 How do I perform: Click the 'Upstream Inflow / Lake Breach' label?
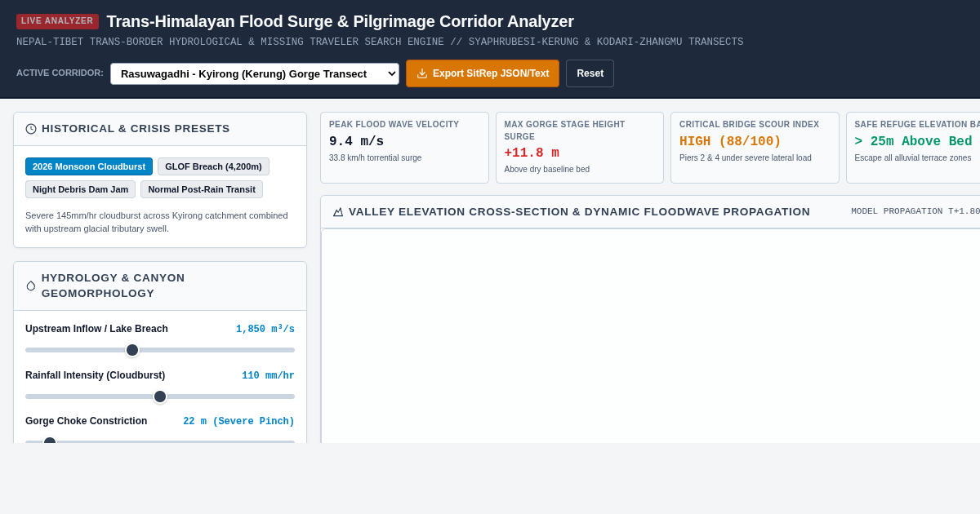[96, 329]
